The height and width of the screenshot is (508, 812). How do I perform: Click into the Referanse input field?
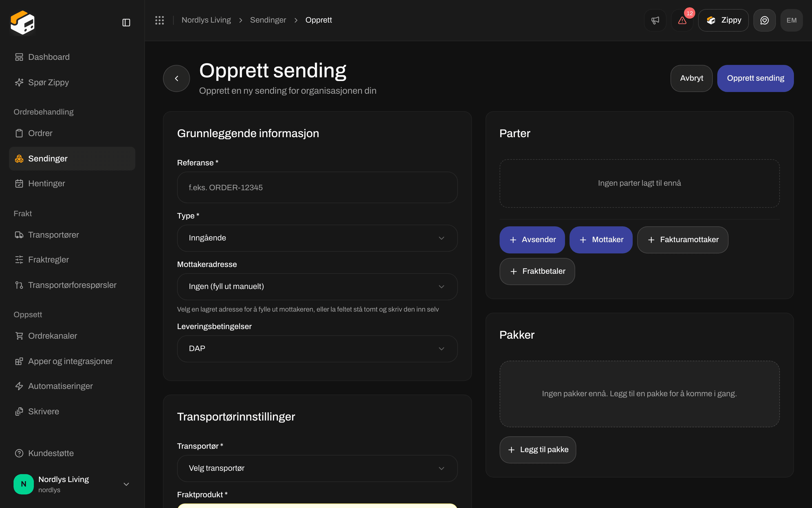[x=317, y=187]
